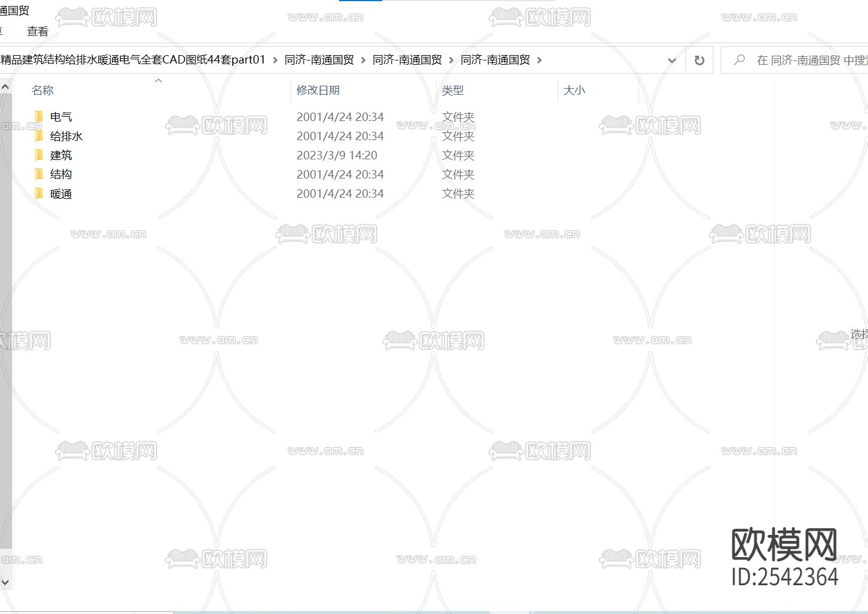
Task: Open the 电气 folder icon
Action: point(39,116)
